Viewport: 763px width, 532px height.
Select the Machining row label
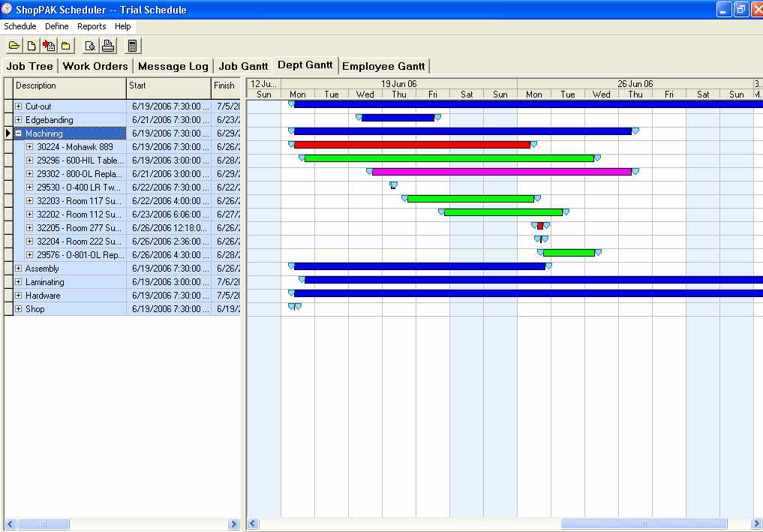pyautogui.click(x=44, y=134)
